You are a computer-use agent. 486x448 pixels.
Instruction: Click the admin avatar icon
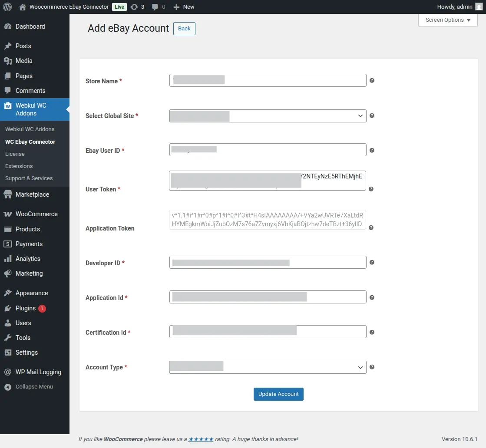(479, 7)
